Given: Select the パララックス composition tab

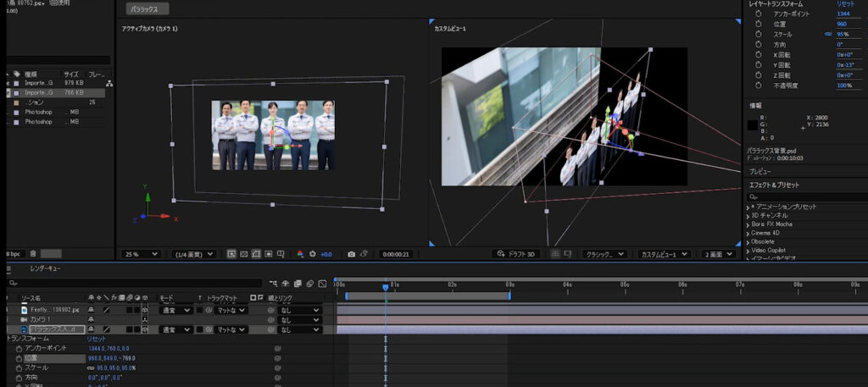Looking at the screenshot, I should pos(148,9).
